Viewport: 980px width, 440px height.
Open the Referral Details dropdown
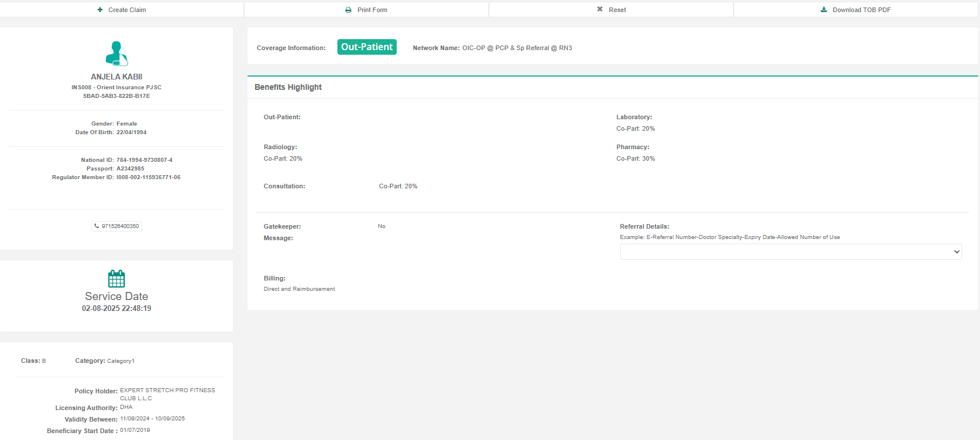(x=790, y=252)
